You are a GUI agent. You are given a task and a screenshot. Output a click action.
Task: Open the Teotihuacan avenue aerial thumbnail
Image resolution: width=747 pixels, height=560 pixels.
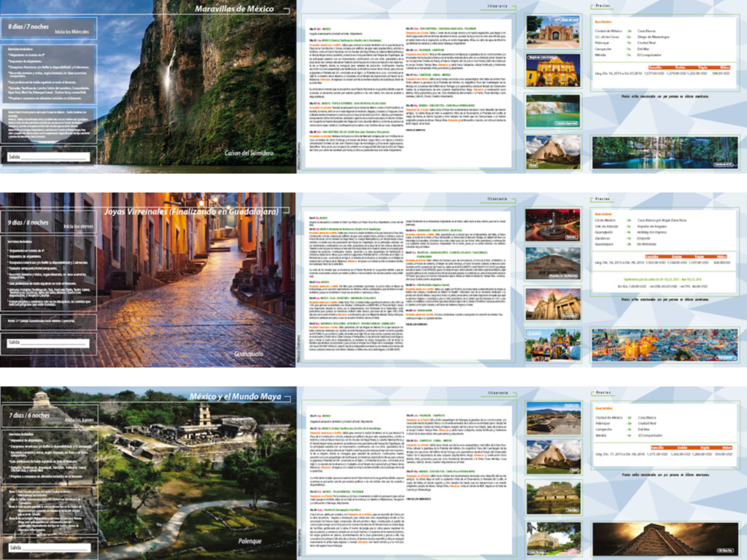click(x=554, y=418)
